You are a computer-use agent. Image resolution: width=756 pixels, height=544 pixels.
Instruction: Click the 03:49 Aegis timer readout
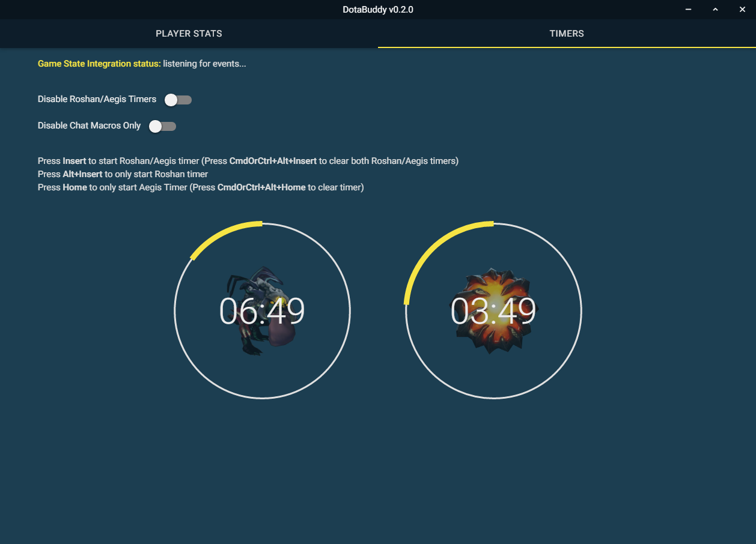[493, 312]
